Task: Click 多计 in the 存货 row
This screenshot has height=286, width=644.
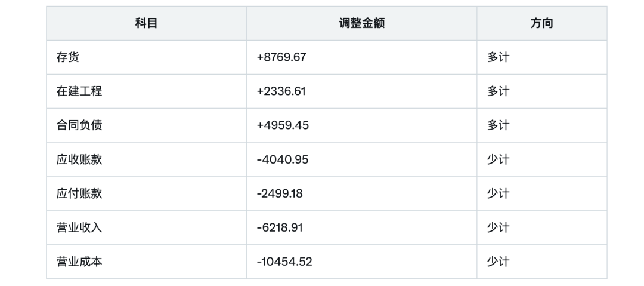Action: [498, 57]
